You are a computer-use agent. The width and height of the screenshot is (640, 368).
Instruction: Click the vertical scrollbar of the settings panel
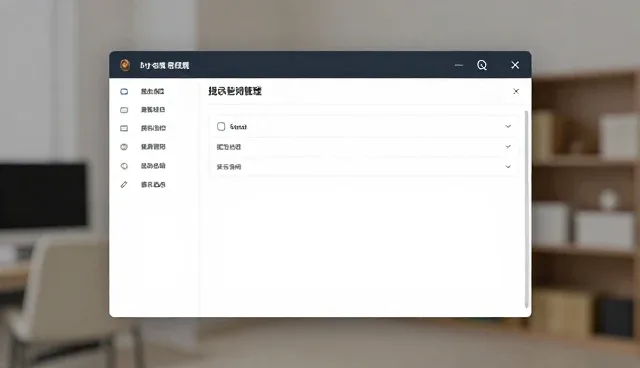pos(527,209)
